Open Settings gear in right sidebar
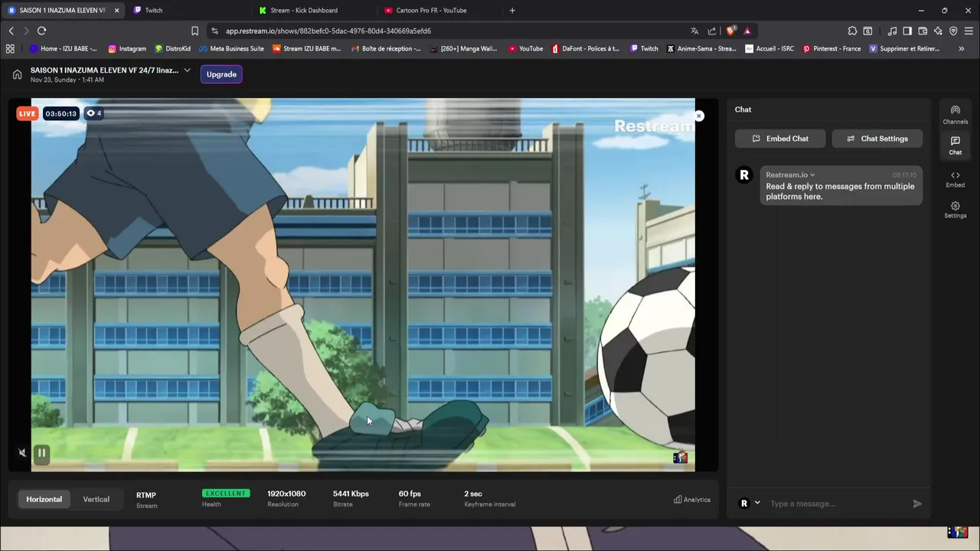Screen dimensions: 980x551 point(955,210)
